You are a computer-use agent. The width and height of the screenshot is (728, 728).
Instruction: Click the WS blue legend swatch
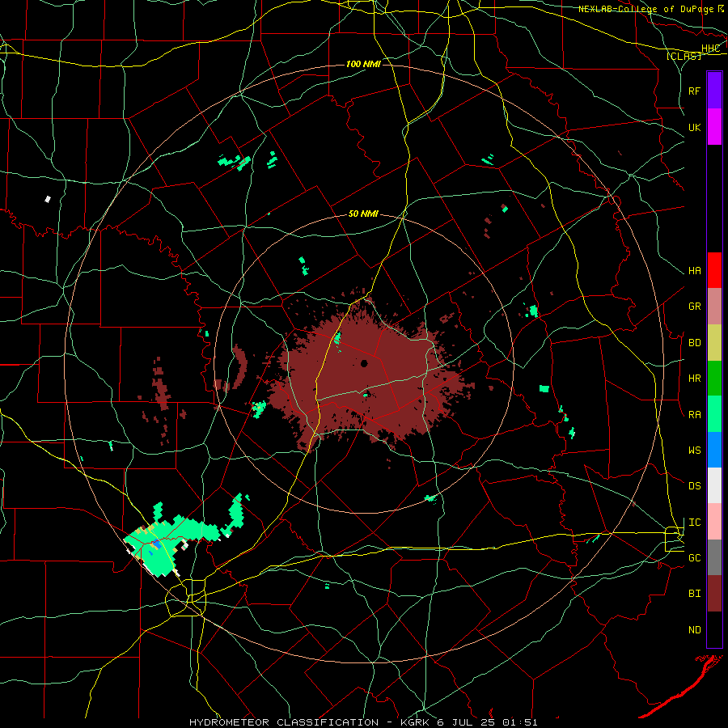[714, 450]
